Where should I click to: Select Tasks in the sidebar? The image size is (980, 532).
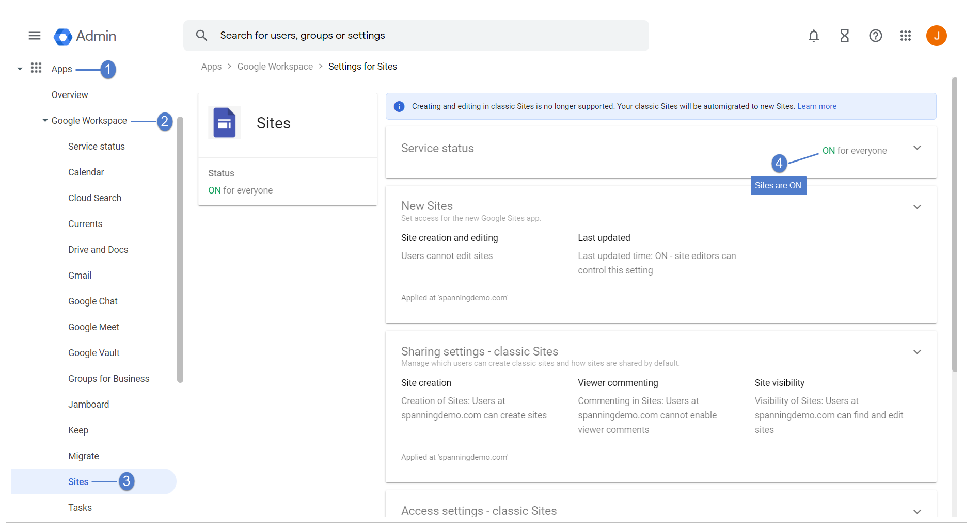click(x=80, y=508)
